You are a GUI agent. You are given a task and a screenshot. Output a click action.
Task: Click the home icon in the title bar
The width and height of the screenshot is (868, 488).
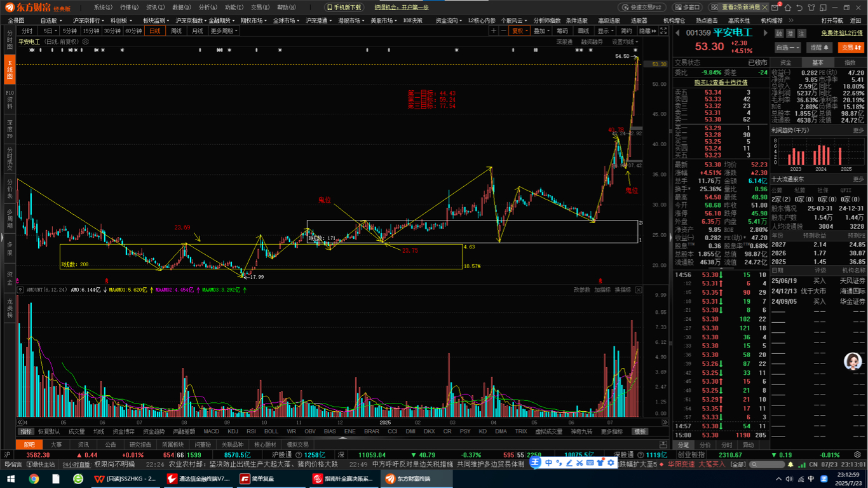pyautogui.click(x=788, y=8)
